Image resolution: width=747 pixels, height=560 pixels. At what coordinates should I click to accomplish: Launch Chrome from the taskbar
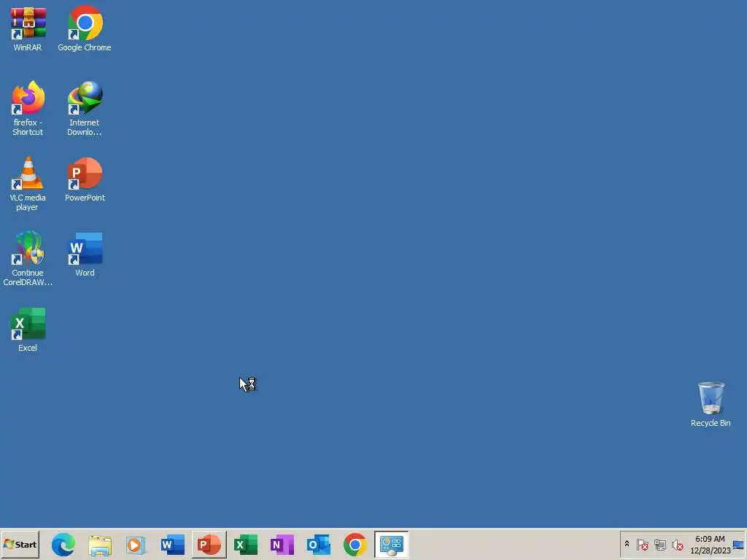pos(355,545)
